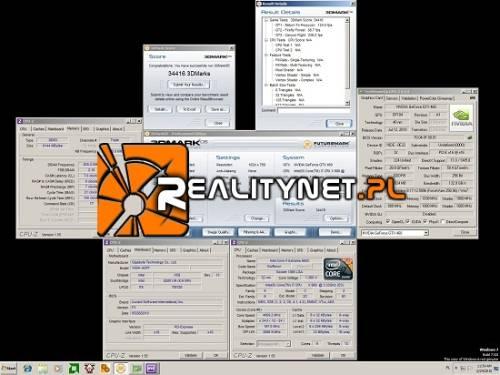
Task: Toggle the PhysX checkbox in GPU-Z
Action: pyautogui.click(x=425, y=221)
